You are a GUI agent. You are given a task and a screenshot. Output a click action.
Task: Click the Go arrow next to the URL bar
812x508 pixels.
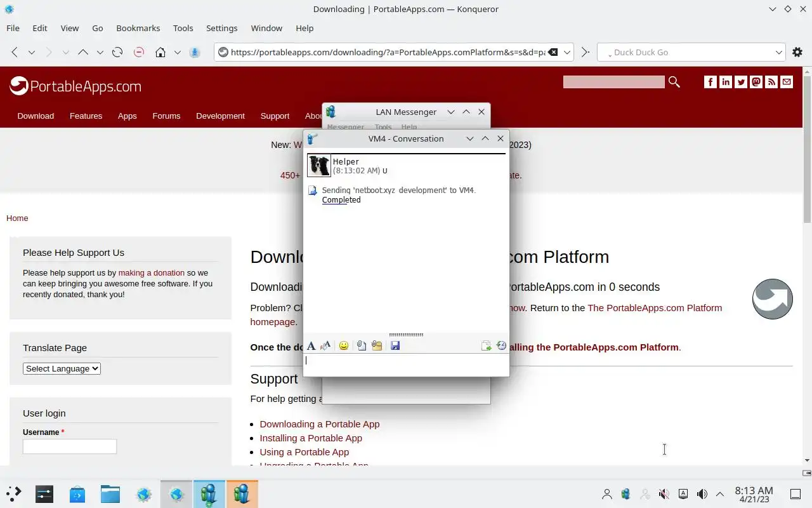pyautogui.click(x=586, y=52)
